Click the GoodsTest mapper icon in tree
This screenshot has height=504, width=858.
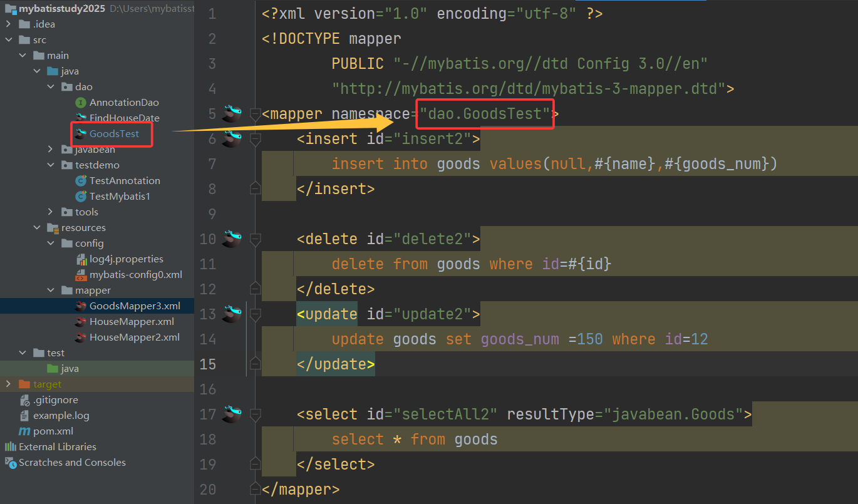click(80, 133)
